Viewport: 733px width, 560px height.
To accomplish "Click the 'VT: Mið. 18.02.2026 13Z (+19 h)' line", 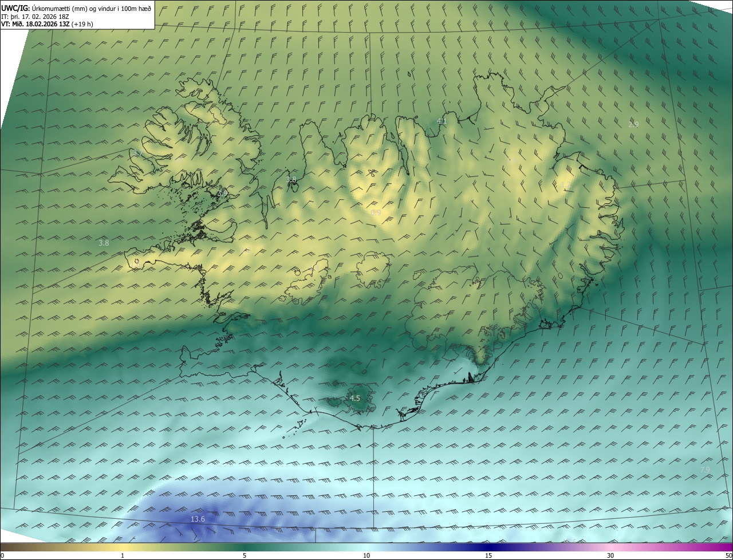I will click(47, 24).
